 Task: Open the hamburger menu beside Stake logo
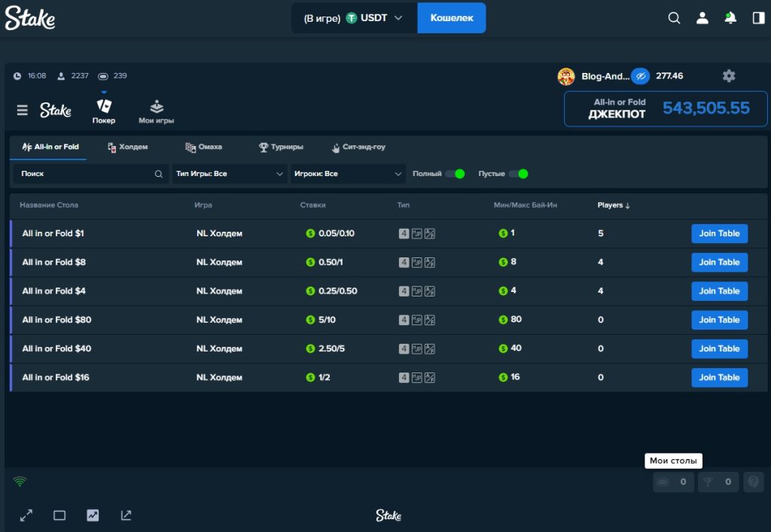23,111
